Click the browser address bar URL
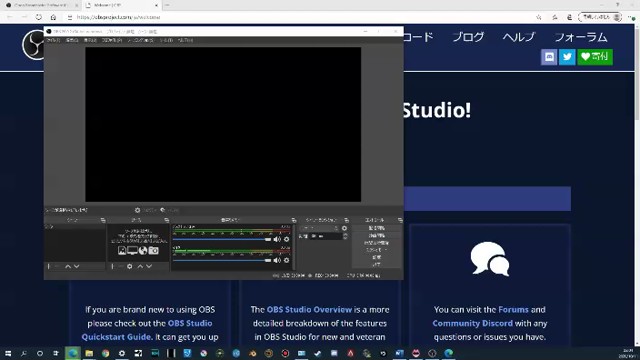The width and height of the screenshot is (640, 360). click(118, 17)
